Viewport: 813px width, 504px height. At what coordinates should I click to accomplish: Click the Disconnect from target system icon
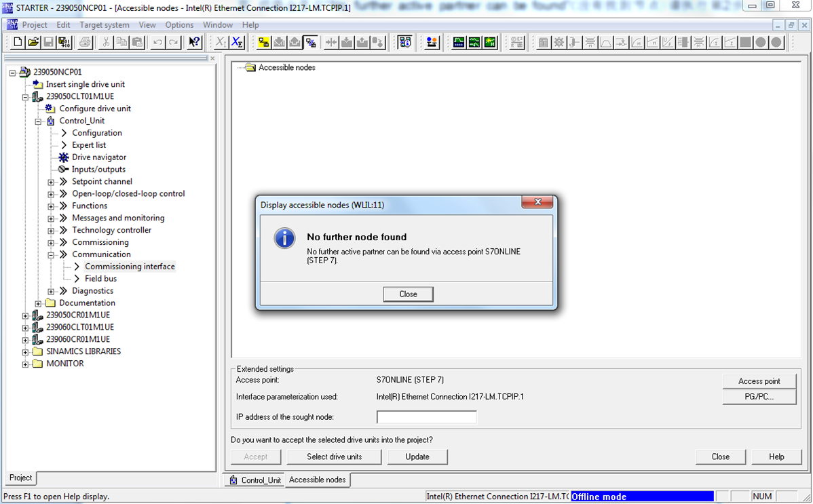point(310,42)
